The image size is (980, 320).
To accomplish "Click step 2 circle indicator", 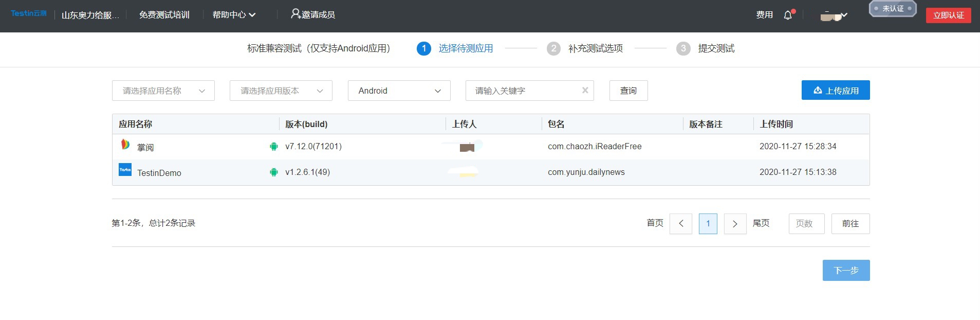I will coord(553,48).
